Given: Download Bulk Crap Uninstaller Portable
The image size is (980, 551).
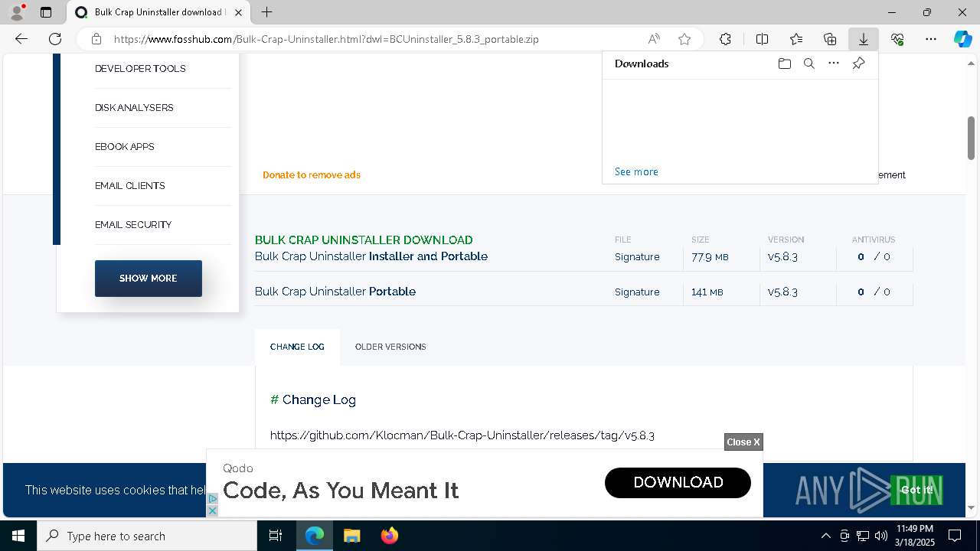Looking at the screenshot, I should tap(335, 292).
